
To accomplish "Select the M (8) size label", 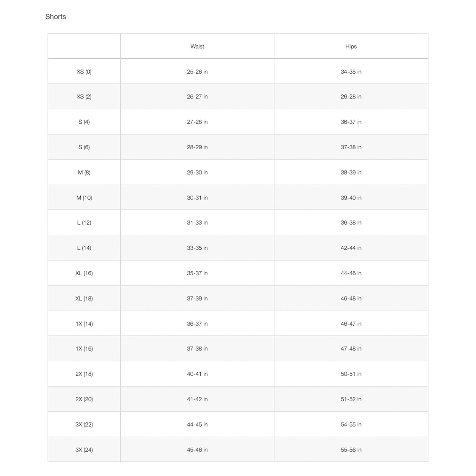I will point(84,173).
